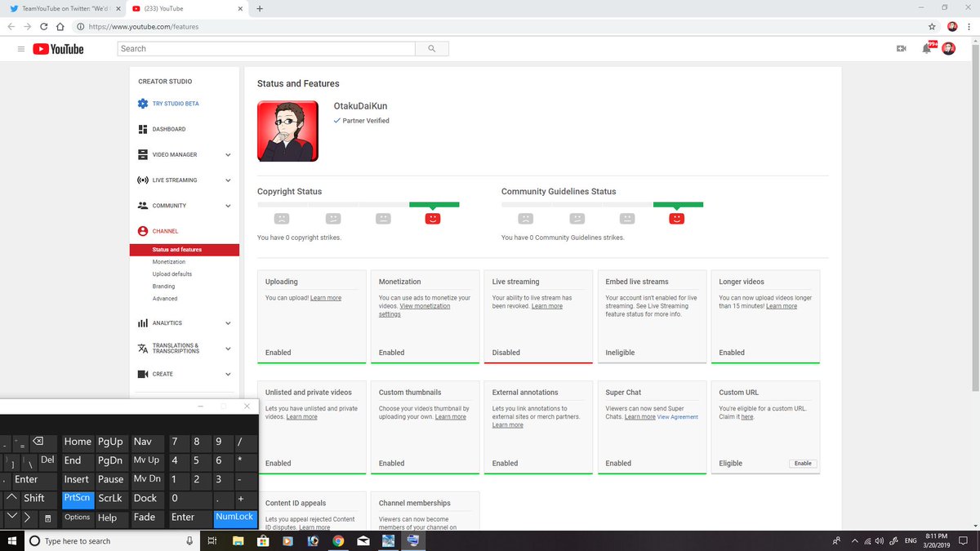
Task: Open Microsoft Store from the taskbar
Action: click(x=263, y=541)
